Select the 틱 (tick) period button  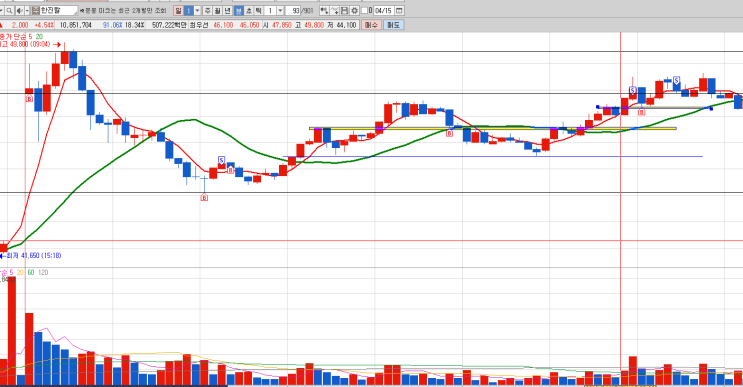pos(258,10)
